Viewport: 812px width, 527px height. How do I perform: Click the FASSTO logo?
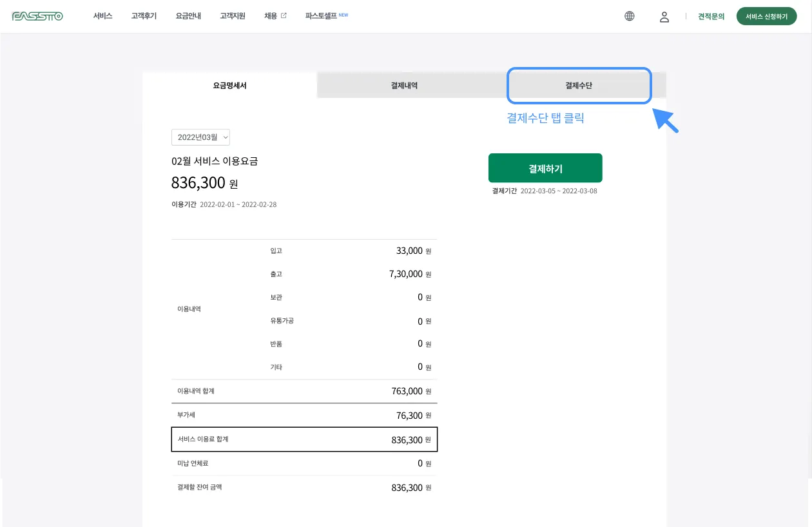pyautogui.click(x=37, y=16)
